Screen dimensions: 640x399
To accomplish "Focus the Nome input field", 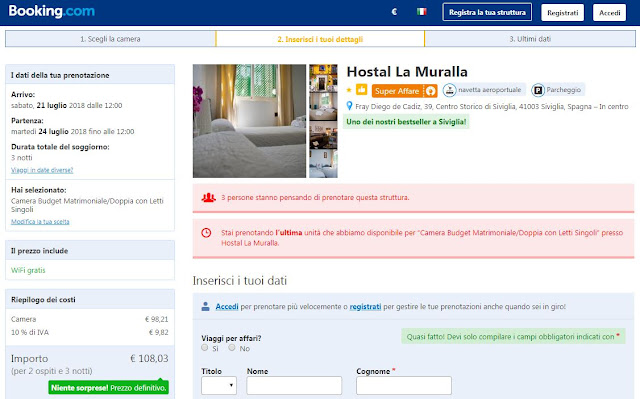I will click(x=294, y=385).
